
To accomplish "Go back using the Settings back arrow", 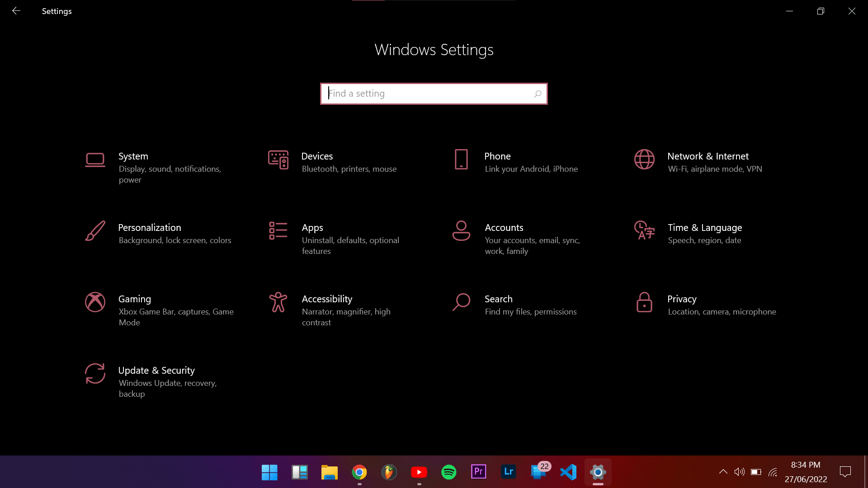I will point(16,11).
